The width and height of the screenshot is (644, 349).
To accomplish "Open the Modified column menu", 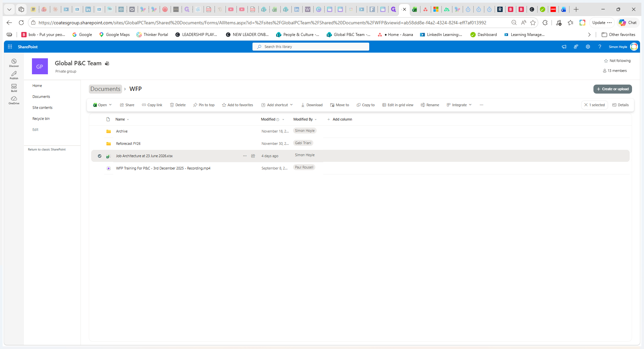I will pos(272,119).
